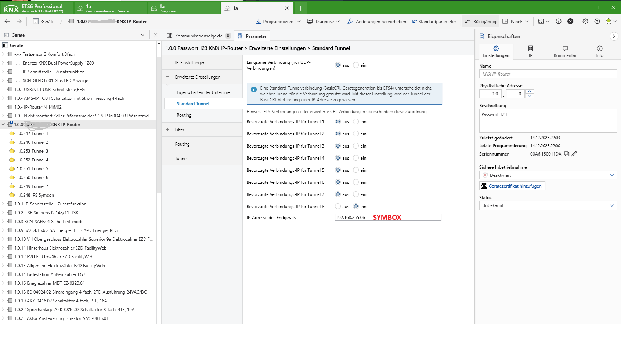Set Tunnel 1 preferred IP to ein

click(356, 122)
